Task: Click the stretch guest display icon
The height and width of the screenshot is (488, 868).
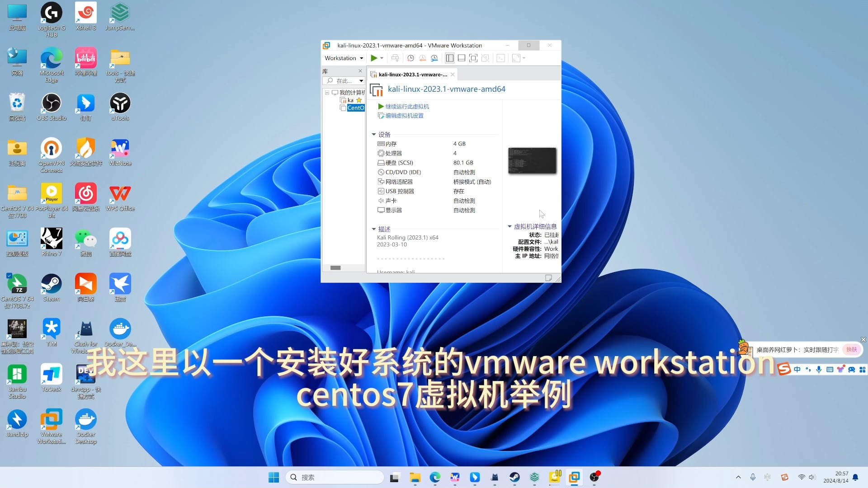Action: click(516, 58)
